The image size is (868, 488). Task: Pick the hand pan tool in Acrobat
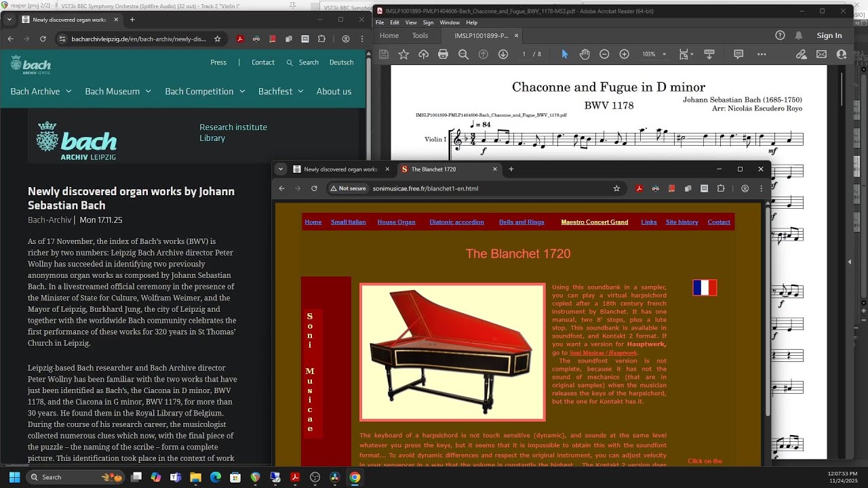[x=584, y=54]
